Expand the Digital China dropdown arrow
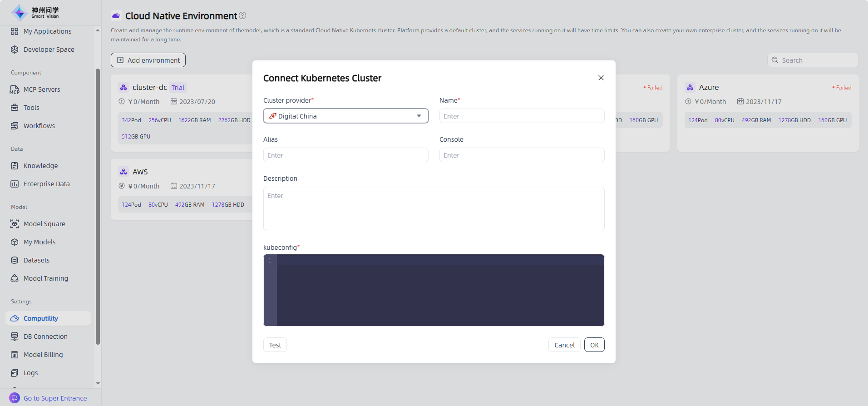The width and height of the screenshot is (868, 406). [x=419, y=116]
